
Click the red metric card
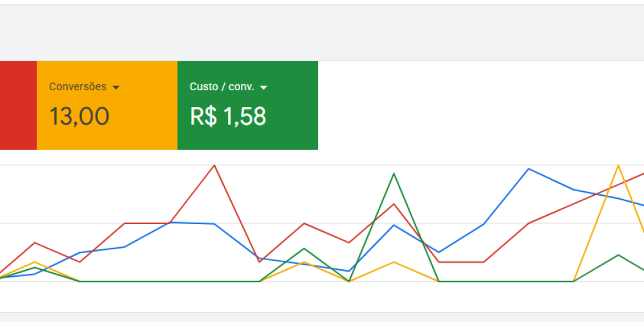click(x=18, y=106)
